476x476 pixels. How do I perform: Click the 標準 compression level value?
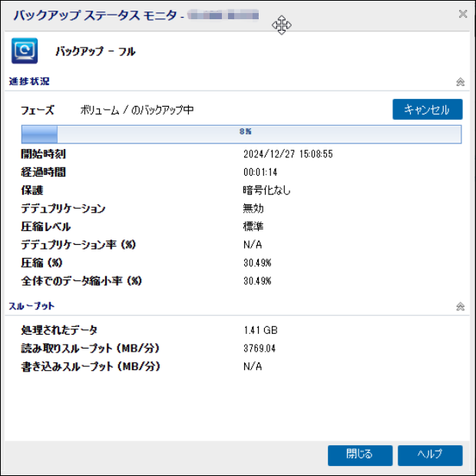pyautogui.click(x=253, y=226)
